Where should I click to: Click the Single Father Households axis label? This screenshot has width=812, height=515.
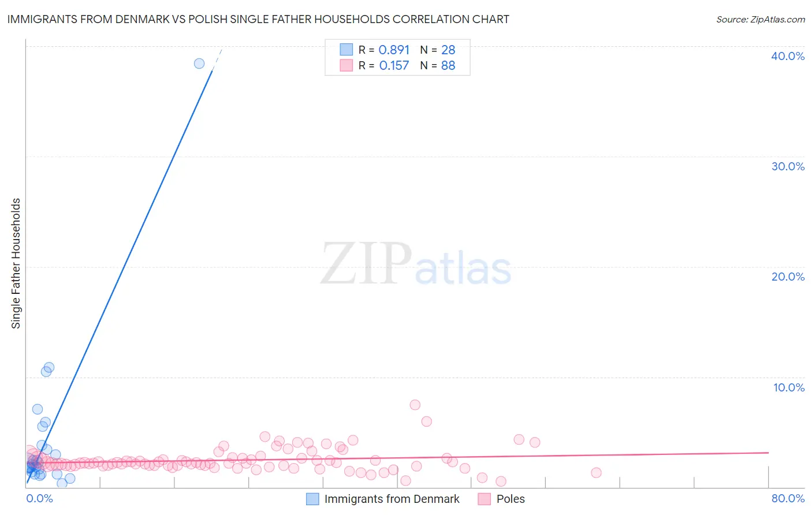[x=16, y=263]
